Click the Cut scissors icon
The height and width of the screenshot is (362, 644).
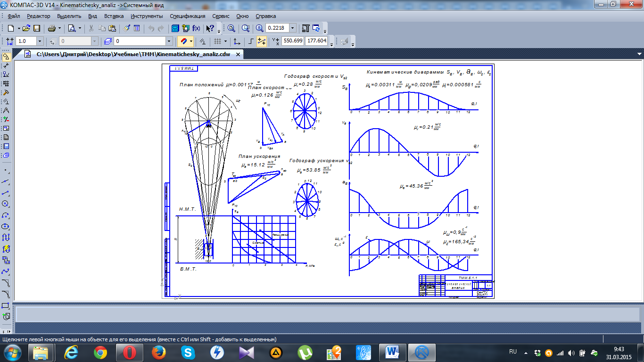point(91,28)
